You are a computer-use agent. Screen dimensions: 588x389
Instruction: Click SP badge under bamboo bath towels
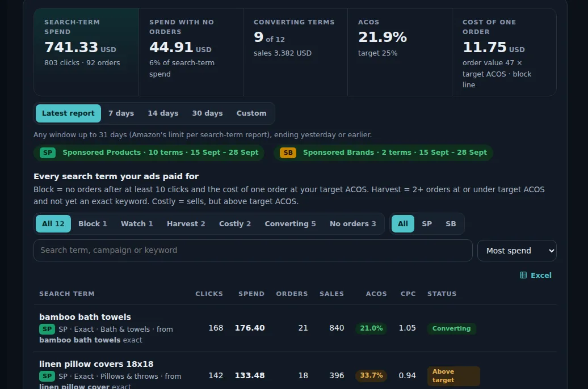point(47,329)
